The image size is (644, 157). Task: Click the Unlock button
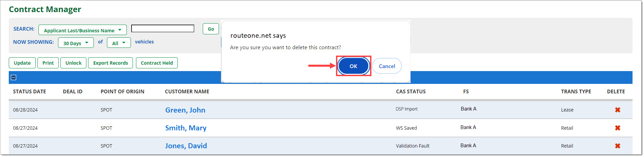(74, 63)
